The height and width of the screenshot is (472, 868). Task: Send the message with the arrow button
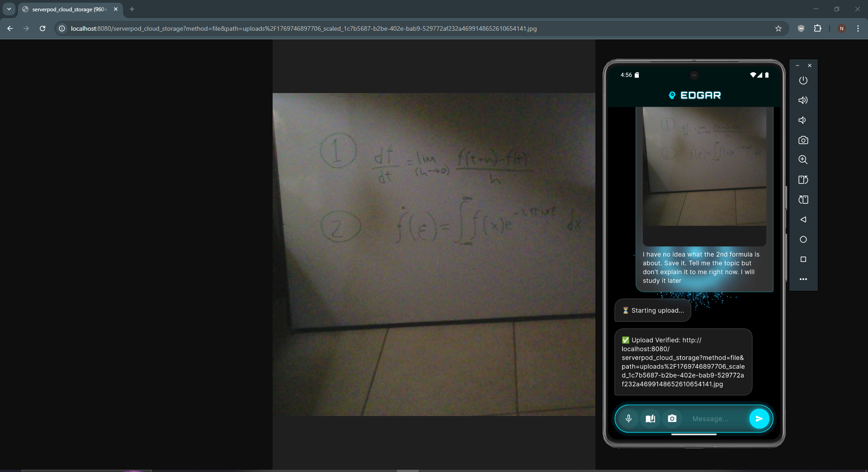759,419
